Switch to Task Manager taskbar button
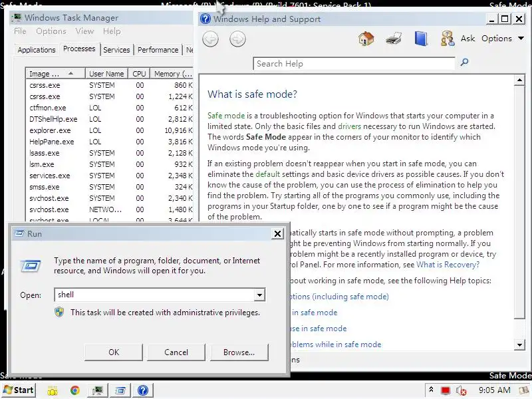The image size is (532, 399). point(98,390)
